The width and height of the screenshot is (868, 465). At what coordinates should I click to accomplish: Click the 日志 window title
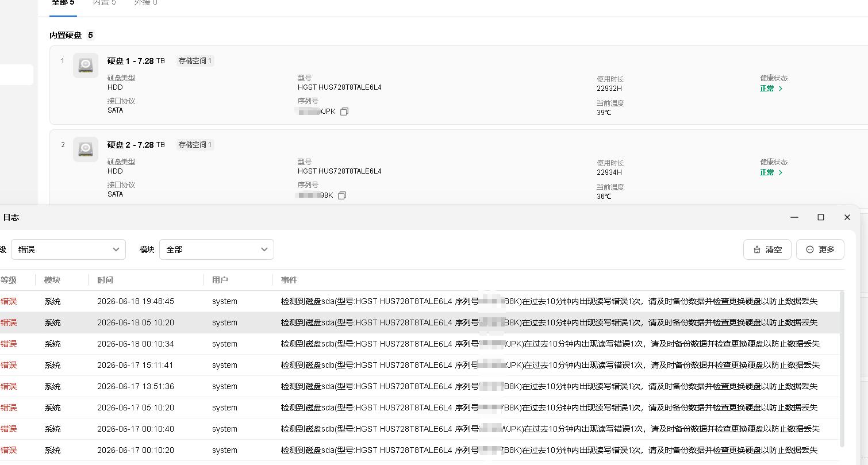pyautogui.click(x=11, y=217)
